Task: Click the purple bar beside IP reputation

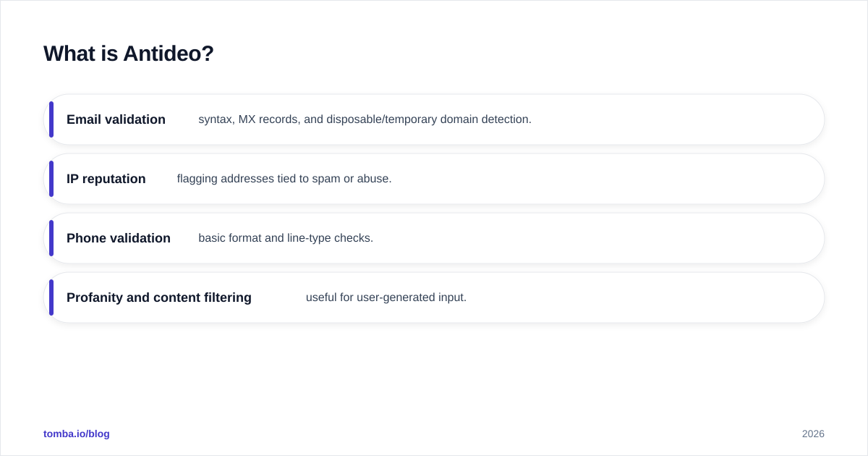Action: [51, 179]
